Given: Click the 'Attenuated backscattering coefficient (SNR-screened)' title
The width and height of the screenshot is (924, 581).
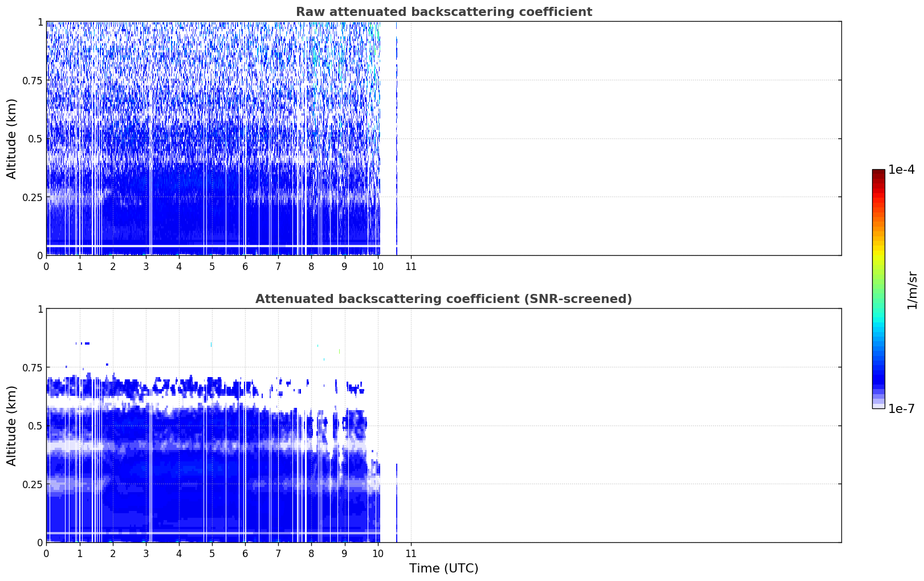Looking at the screenshot, I should [x=443, y=299].
